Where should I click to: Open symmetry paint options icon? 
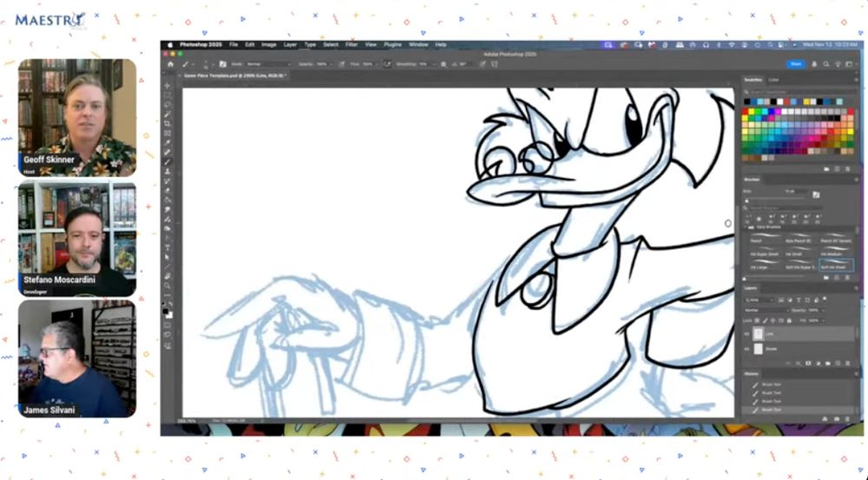(495, 64)
